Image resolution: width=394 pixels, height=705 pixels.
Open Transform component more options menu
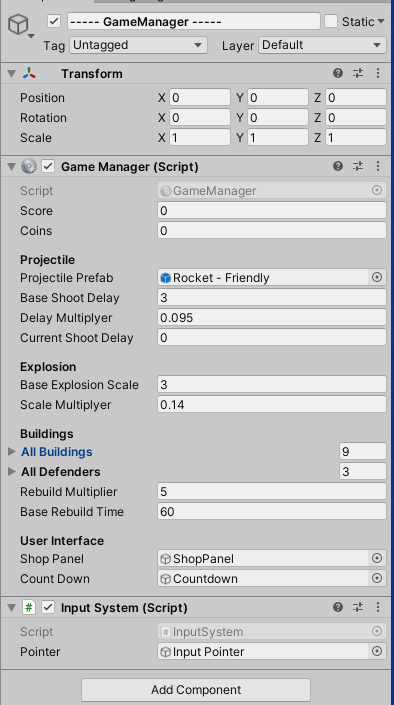[x=378, y=73]
